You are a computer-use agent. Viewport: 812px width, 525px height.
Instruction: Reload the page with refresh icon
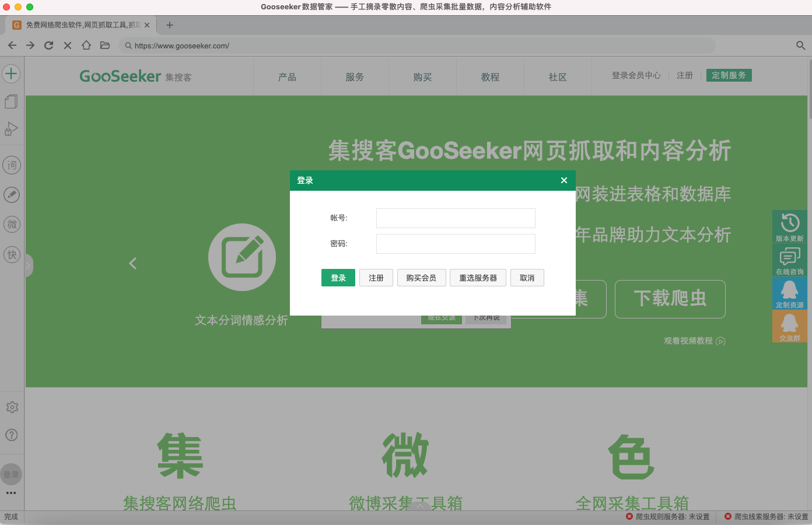49,45
